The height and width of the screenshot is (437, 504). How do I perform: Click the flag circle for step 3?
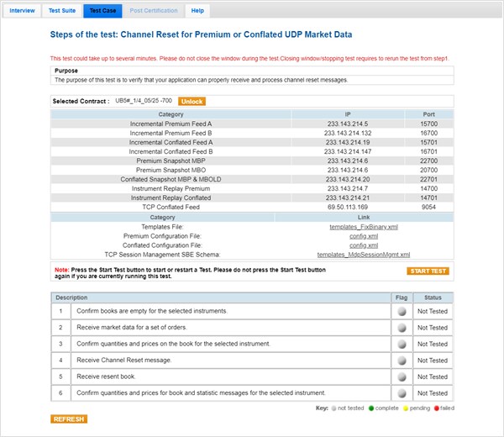(402, 344)
